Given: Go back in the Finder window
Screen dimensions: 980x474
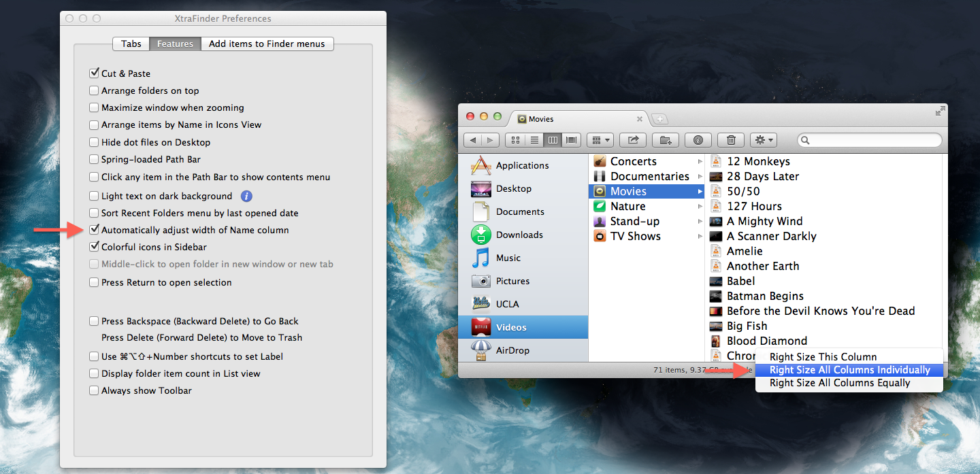Looking at the screenshot, I should coord(473,140).
